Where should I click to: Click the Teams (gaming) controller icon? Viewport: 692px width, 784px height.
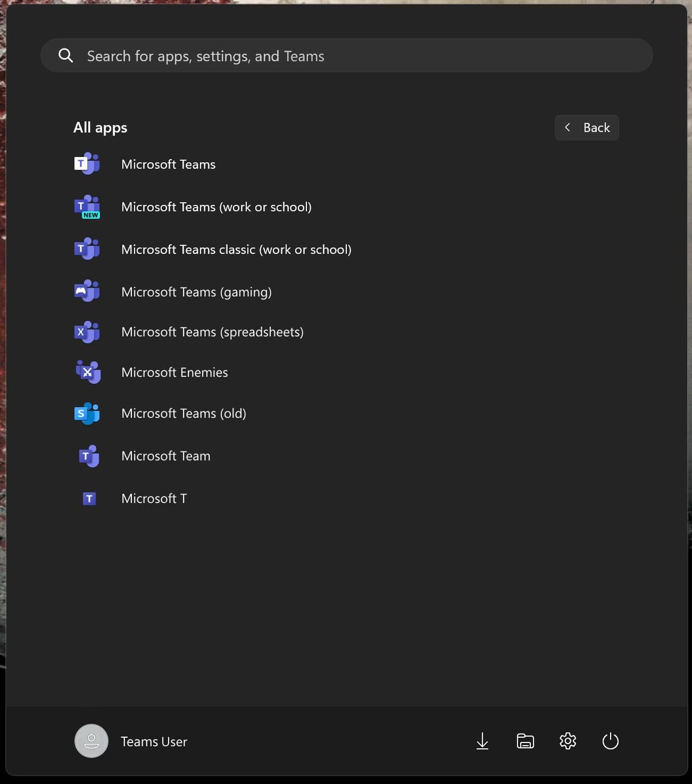pos(87,291)
